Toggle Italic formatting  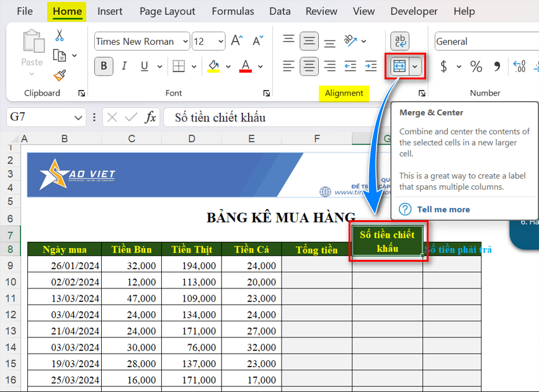pos(124,66)
